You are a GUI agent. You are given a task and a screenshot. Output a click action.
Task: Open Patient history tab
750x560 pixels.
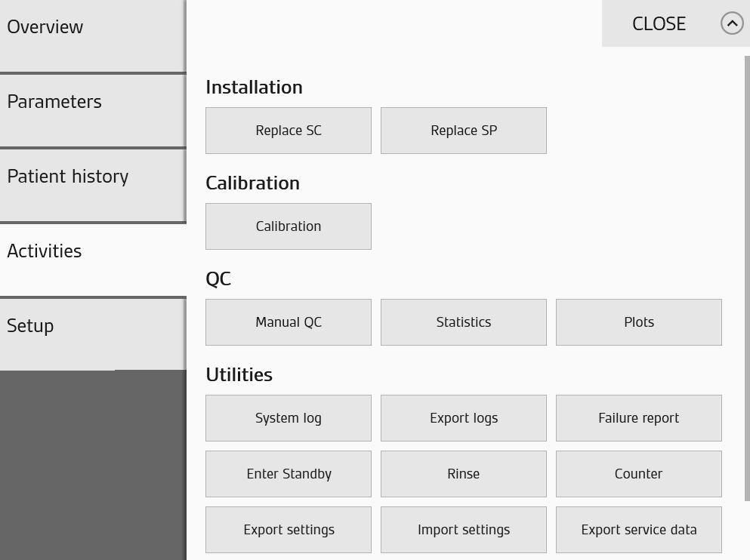[93, 186]
